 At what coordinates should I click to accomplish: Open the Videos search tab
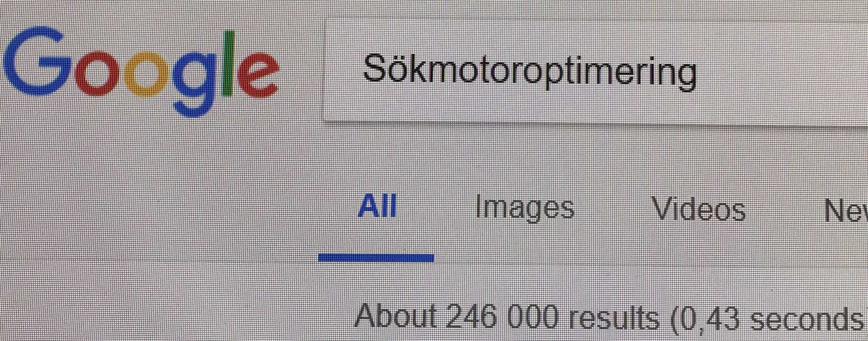(699, 209)
